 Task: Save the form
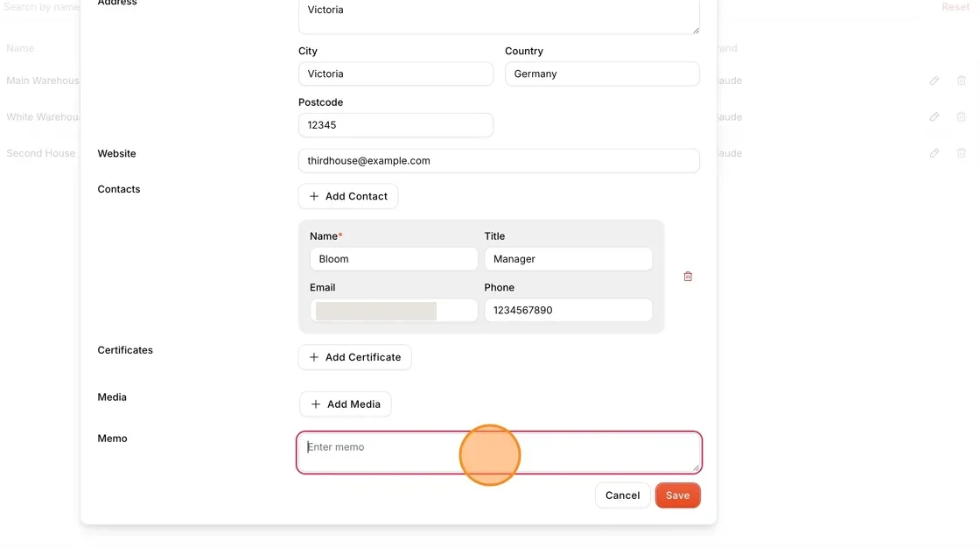677,495
